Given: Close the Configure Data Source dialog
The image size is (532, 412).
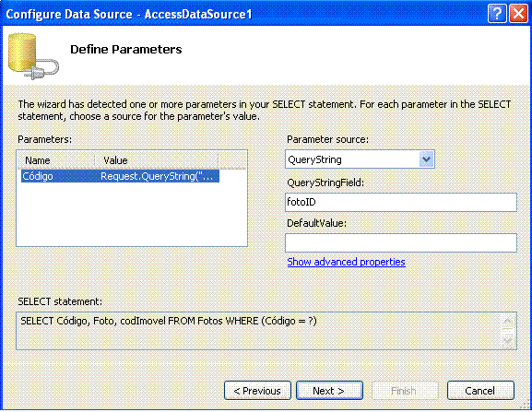Looking at the screenshot, I should [518, 14].
